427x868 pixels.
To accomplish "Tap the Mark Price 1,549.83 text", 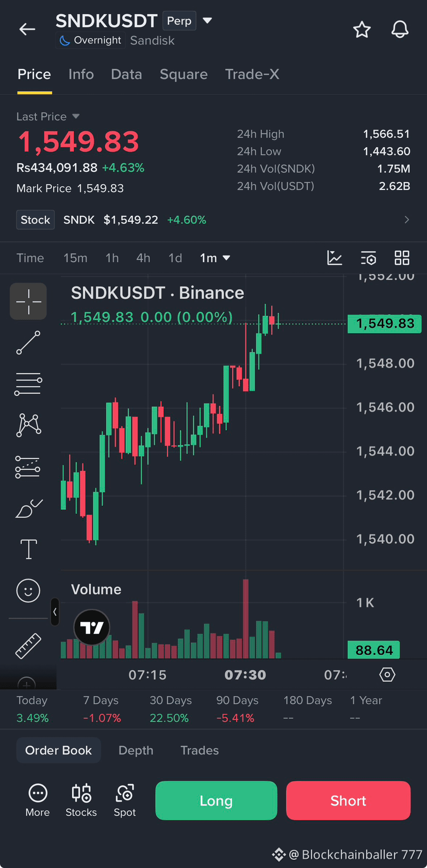I will tap(70, 188).
